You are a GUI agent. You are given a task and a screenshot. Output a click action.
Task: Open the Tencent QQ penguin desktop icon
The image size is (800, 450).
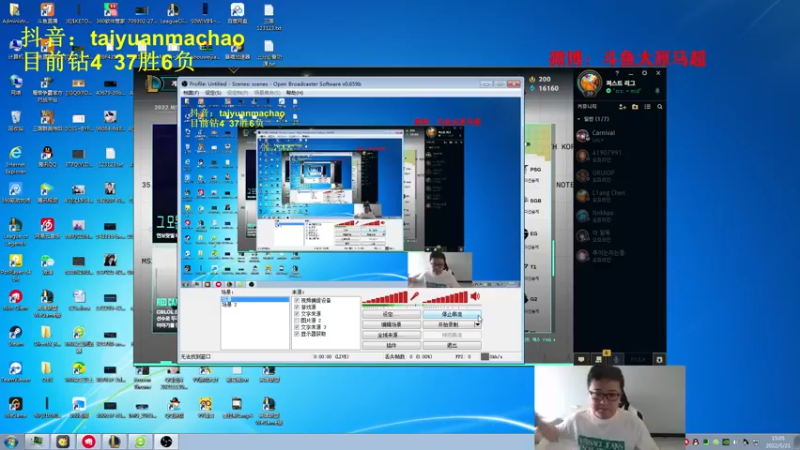pyautogui.click(x=47, y=157)
